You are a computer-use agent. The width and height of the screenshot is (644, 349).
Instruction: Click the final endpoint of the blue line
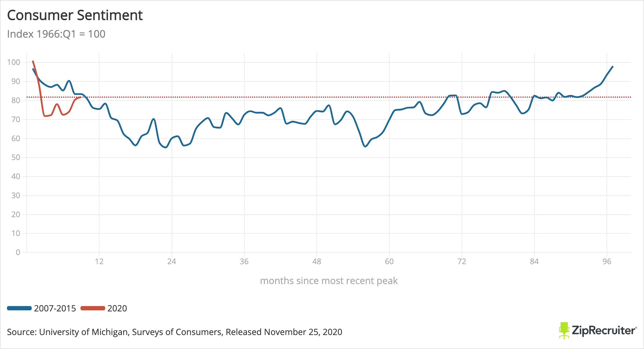tap(613, 66)
